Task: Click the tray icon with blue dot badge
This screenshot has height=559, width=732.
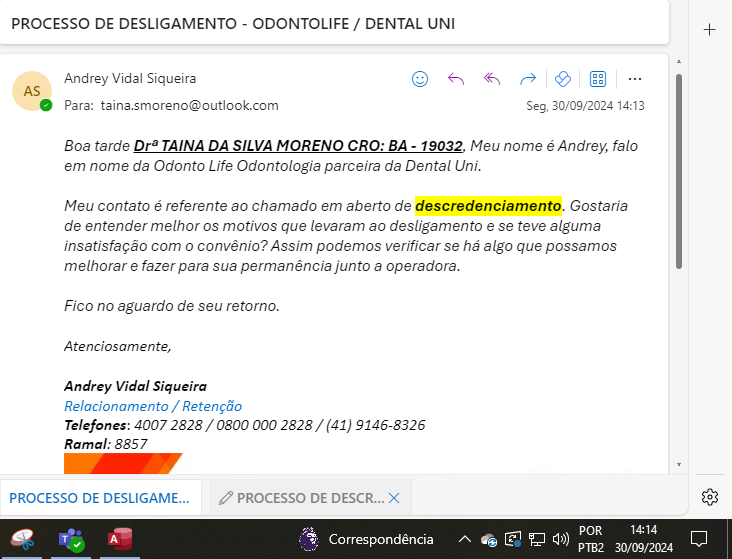Action: pos(513,540)
